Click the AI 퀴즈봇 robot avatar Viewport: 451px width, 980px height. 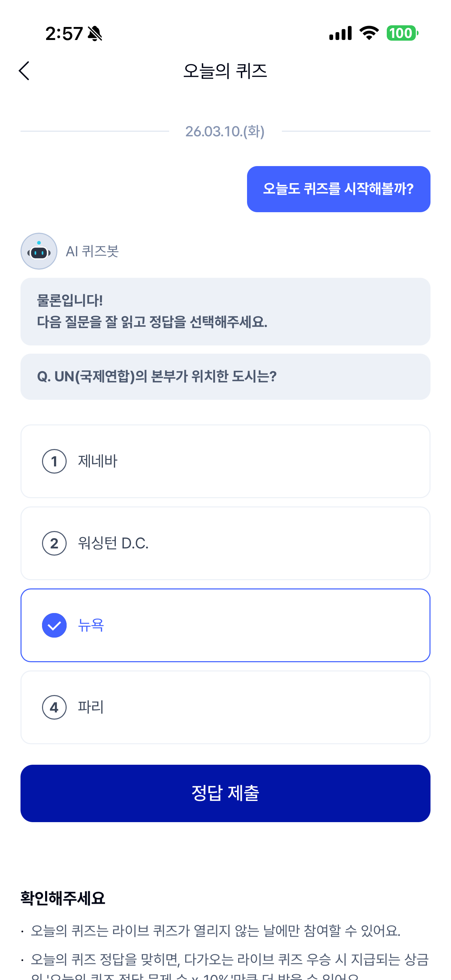(39, 251)
